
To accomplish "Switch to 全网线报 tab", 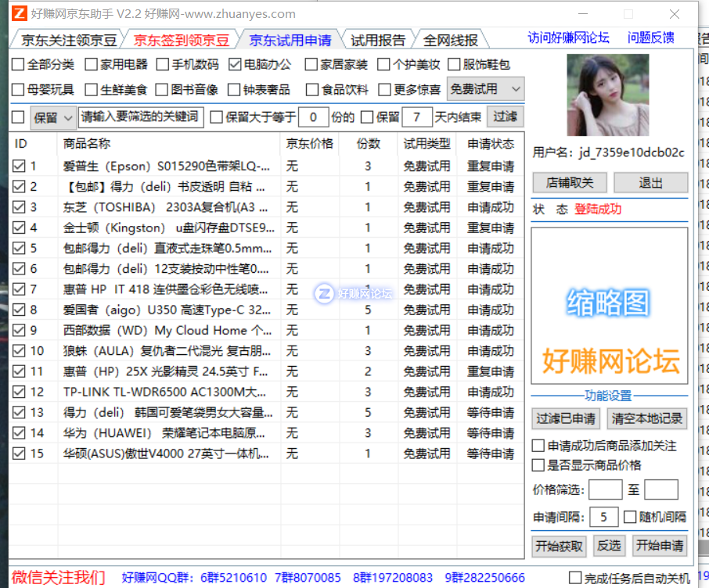I will pos(450,40).
